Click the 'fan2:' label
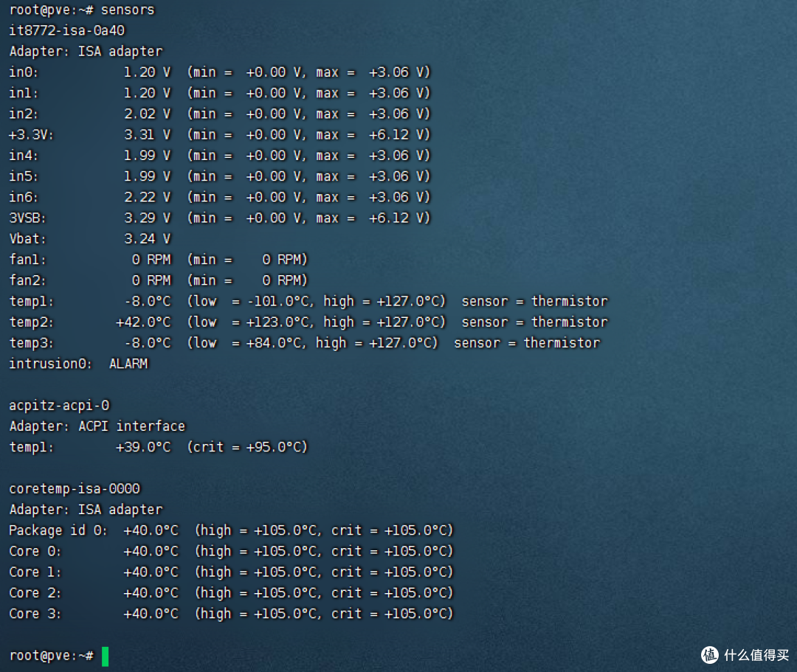The image size is (797, 672). 27,280
